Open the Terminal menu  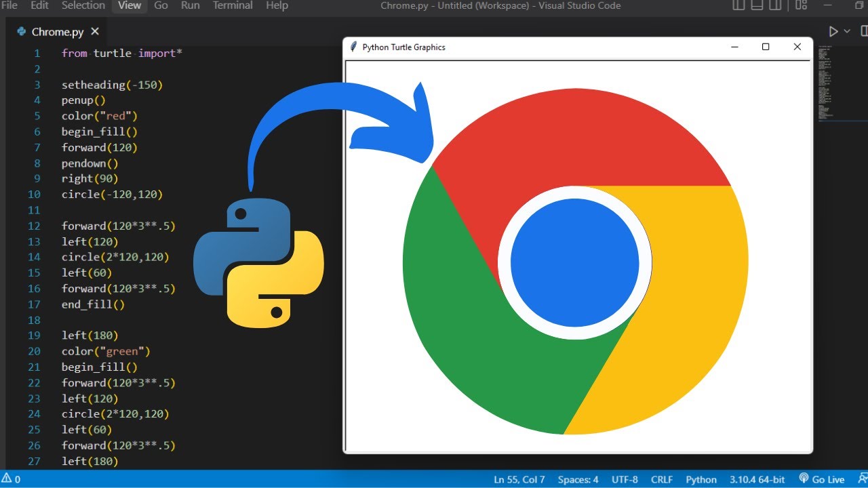233,5
